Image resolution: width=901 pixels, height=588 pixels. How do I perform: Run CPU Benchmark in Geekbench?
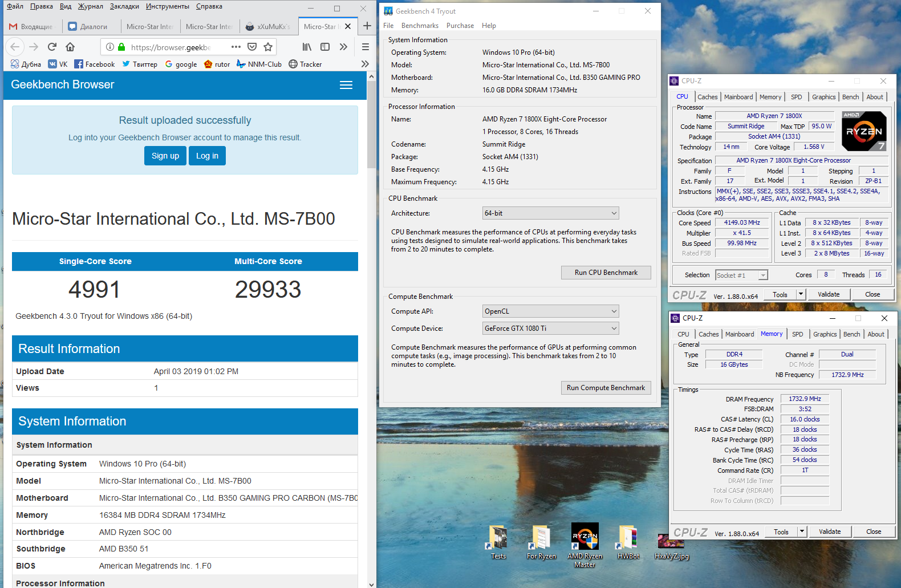[606, 273]
